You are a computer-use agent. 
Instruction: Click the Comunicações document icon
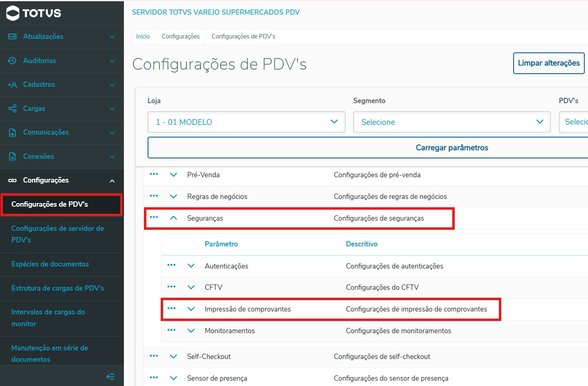[12, 133]
